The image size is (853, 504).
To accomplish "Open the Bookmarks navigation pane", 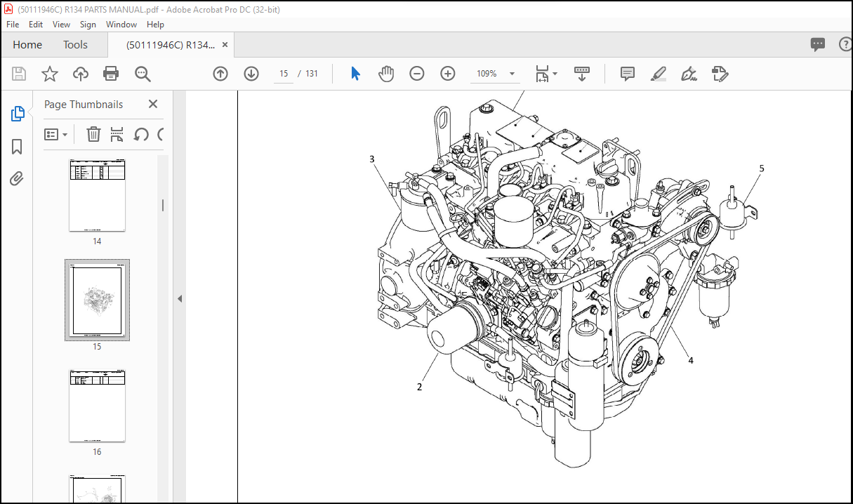I will coord(17,147).
